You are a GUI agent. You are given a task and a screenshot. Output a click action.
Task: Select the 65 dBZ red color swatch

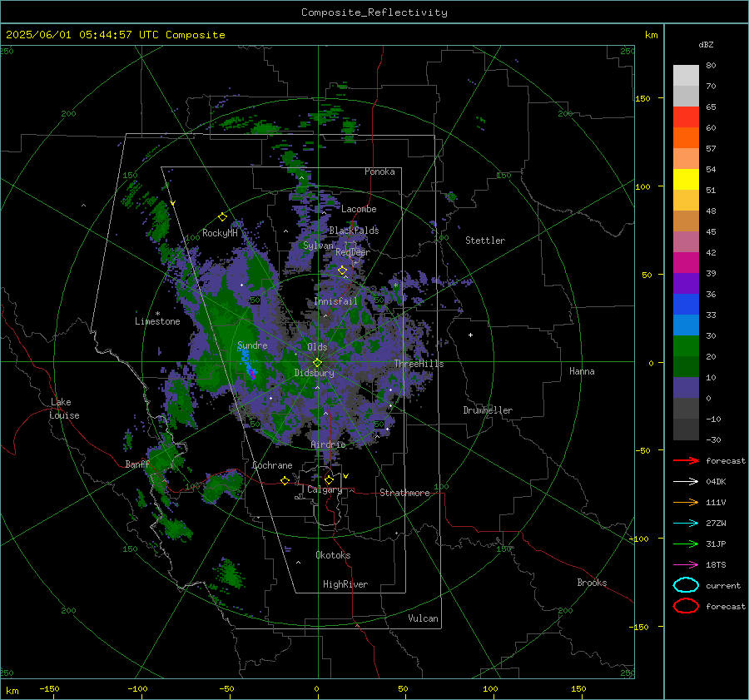tap(686, 117)
